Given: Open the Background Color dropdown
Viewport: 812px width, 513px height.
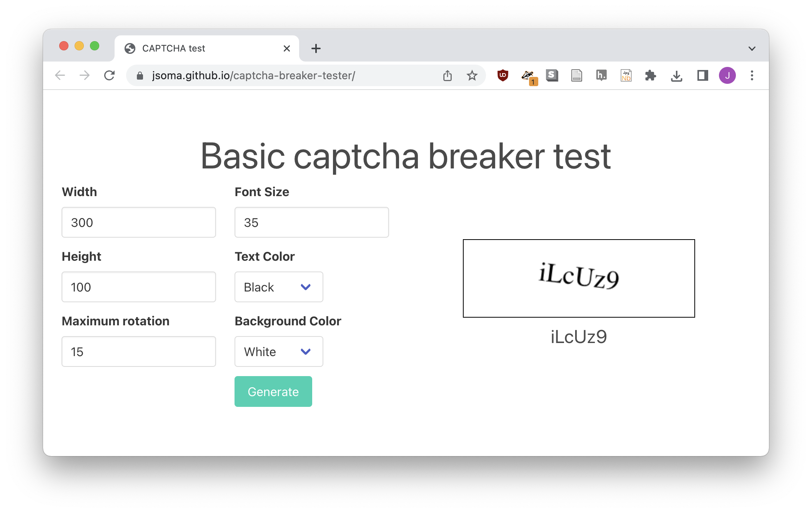Looking at the screenshot, I should click(278, 351).
